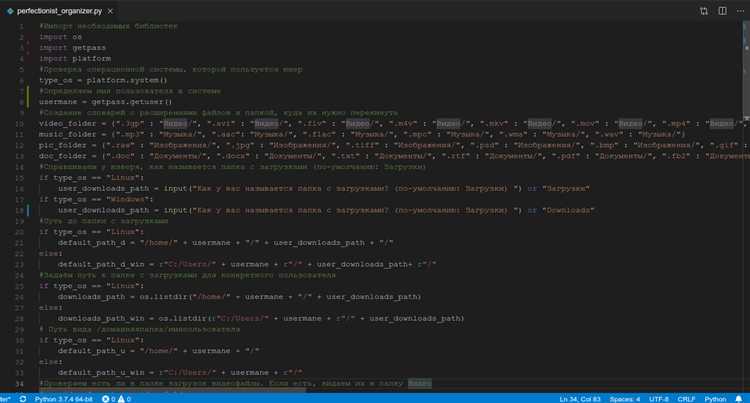Click the synchronize changes icon in status bar
This screenshot has width=750, height=403.
(22, 399)
